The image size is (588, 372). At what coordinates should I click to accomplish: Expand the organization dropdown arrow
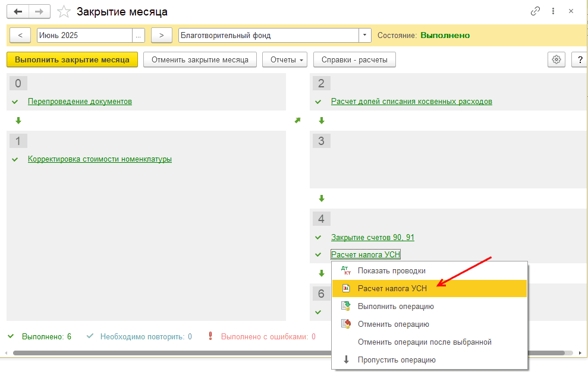365,35
